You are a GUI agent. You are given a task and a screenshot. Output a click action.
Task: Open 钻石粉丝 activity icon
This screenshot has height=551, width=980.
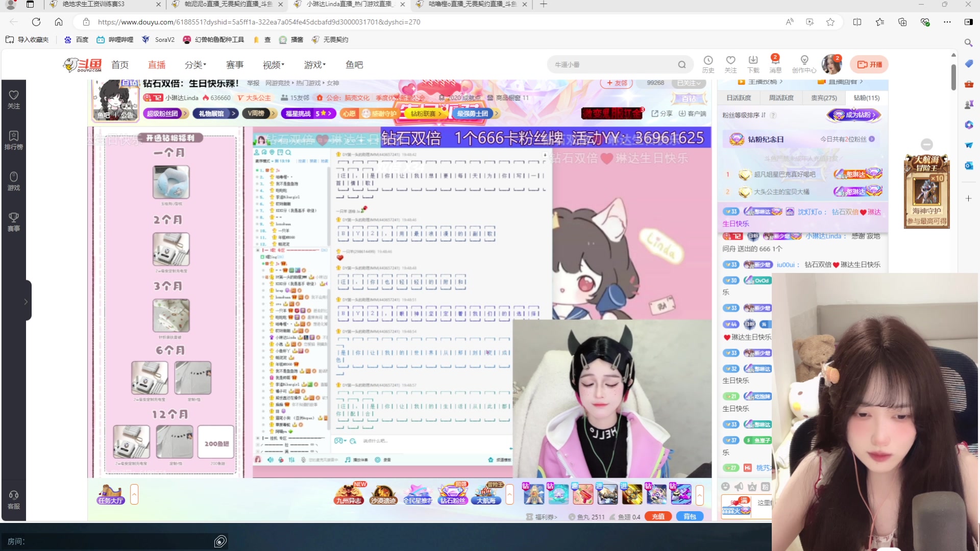pos(453,494)
